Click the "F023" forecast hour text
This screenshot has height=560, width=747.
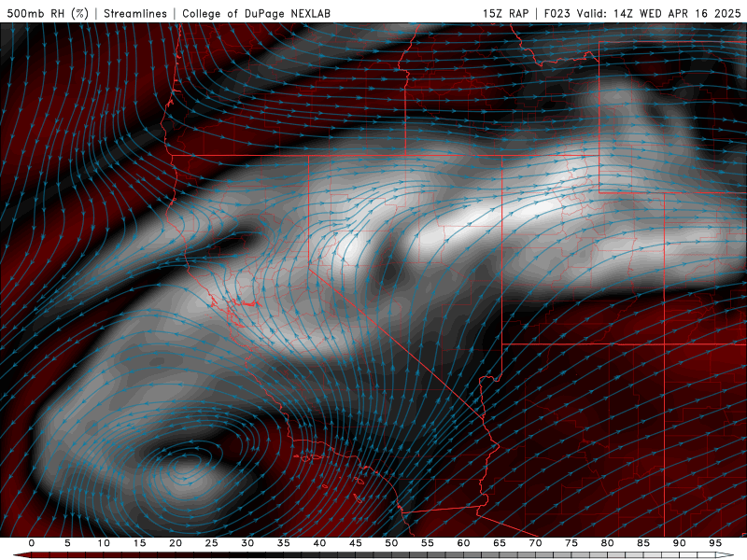[557, 13]
